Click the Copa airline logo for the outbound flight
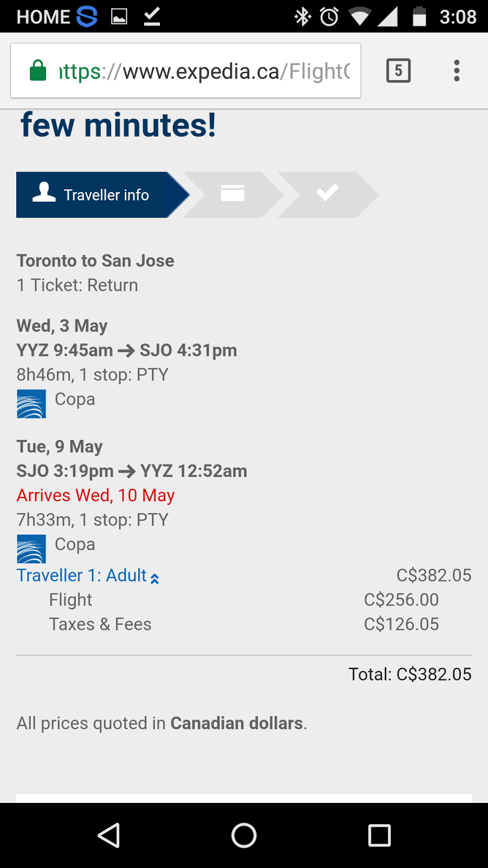 point(31,403)
